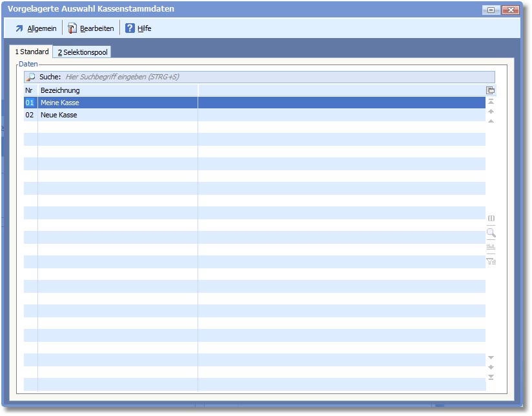Jump to last record with bottom arrow icon
This screenshot has height=416, width=532.
[491, 377]
